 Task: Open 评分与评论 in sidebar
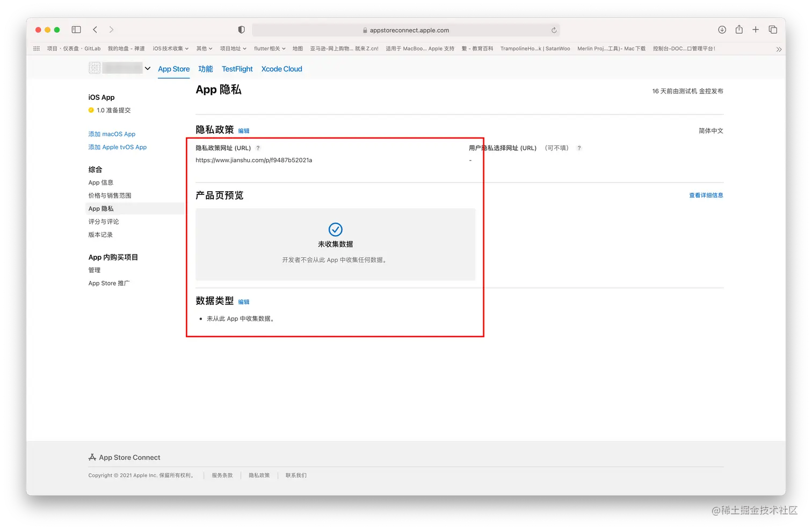pyautogui.click(x=104, y=222)
